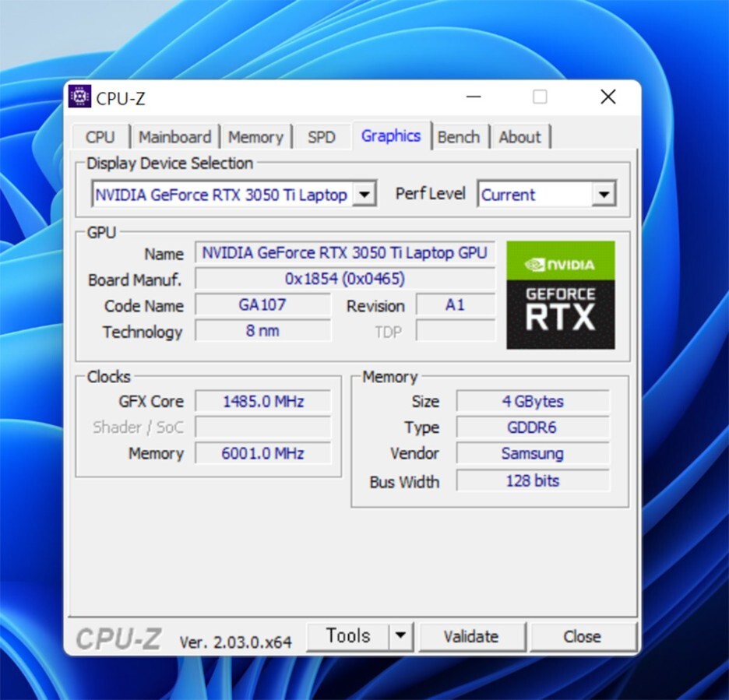Screen dimensions: 729x700
Task: Switch to the Memory tab
Action: [255, 137]
